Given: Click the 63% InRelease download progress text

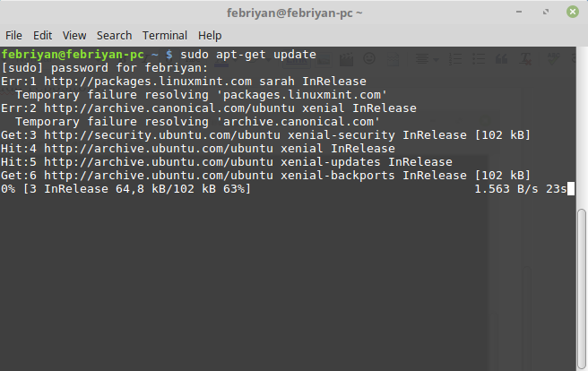Looking at the screenshot, I should pyautogui.click(x=125, y=188).
